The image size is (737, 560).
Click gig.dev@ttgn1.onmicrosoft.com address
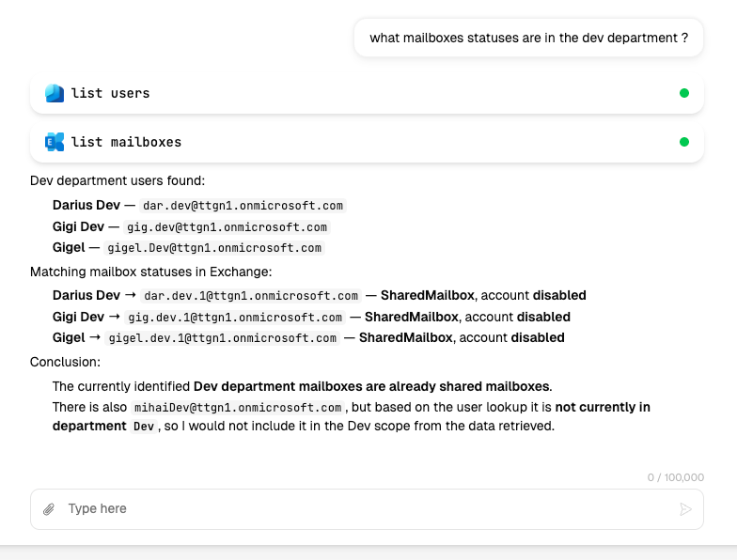pos(227,227)
